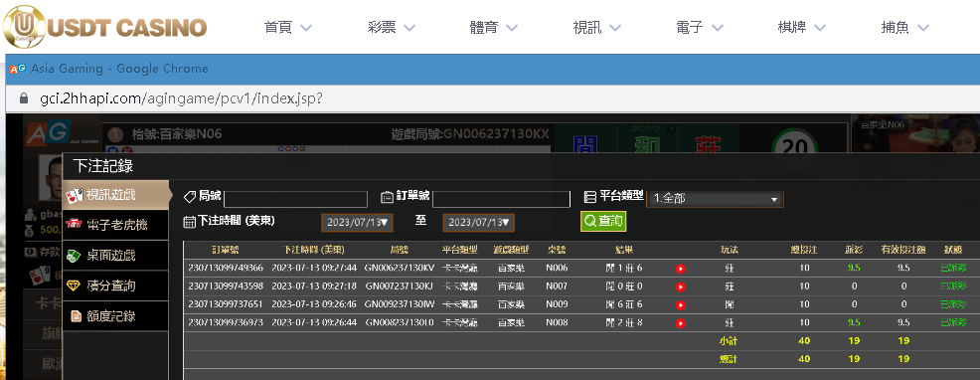Open the 首頁 menu

click(288, 28)
